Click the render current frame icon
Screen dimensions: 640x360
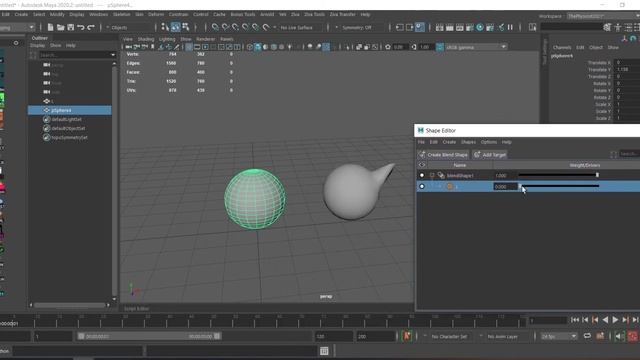pyautogui.click(x=449, y=27)
